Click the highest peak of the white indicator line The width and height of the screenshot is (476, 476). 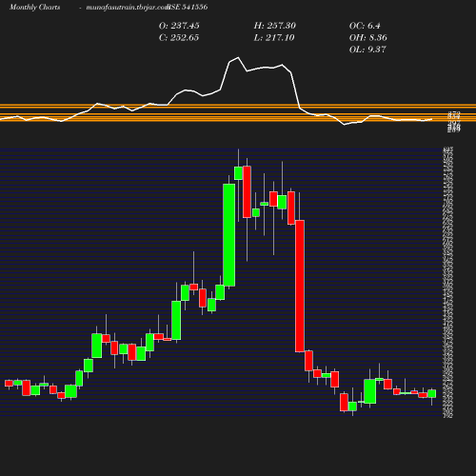tap(238, 57)
